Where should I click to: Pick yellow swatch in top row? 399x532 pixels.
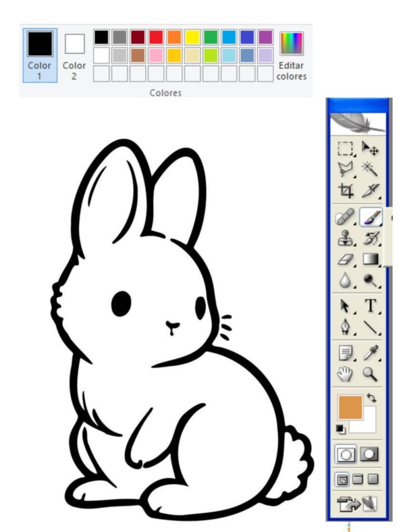pyautogui.click(x=192, y=37)
